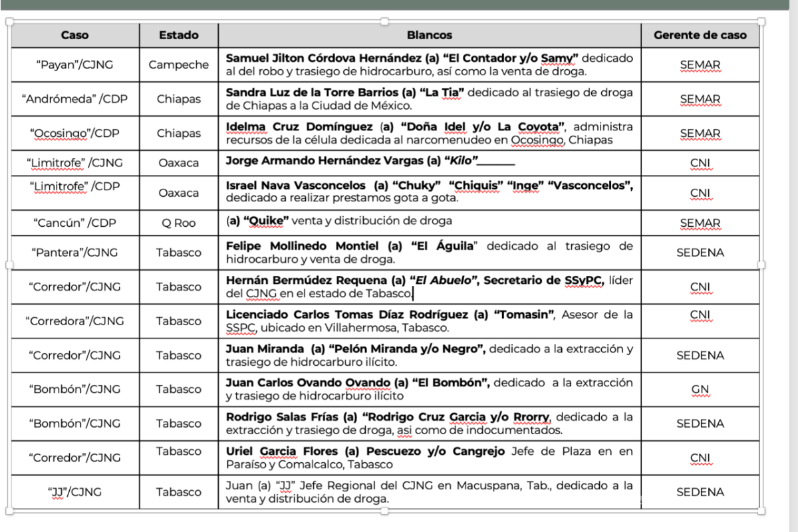Viewport: 798px width, 532px height.
Task: Click the "Andrómeda"/CDP case cell
Action: pyautogui.click(x=74, y=99)
